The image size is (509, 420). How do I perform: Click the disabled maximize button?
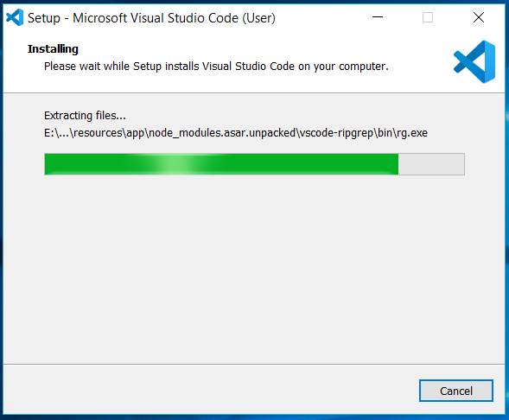point(428,17)
